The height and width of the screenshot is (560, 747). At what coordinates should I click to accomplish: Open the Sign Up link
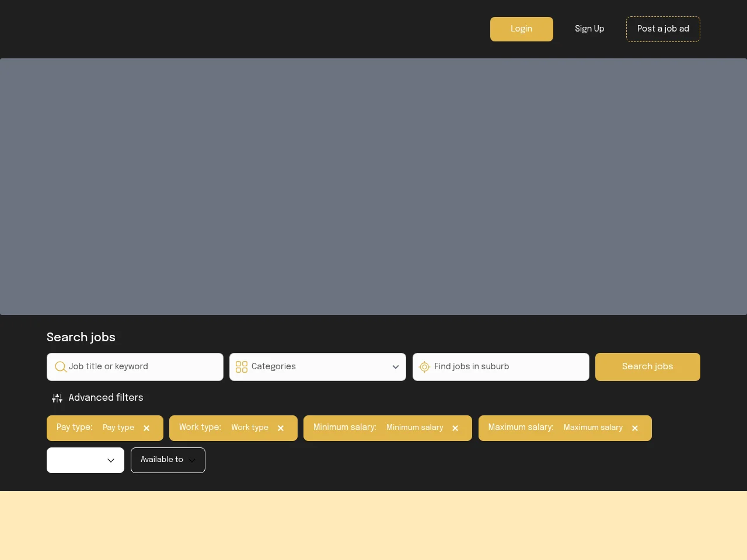[589, 29]
